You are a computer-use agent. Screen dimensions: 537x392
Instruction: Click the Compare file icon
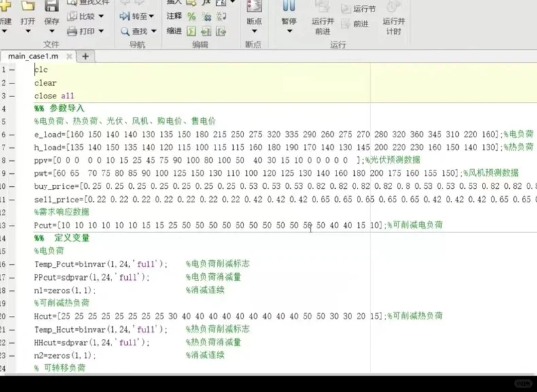[72, 16]
